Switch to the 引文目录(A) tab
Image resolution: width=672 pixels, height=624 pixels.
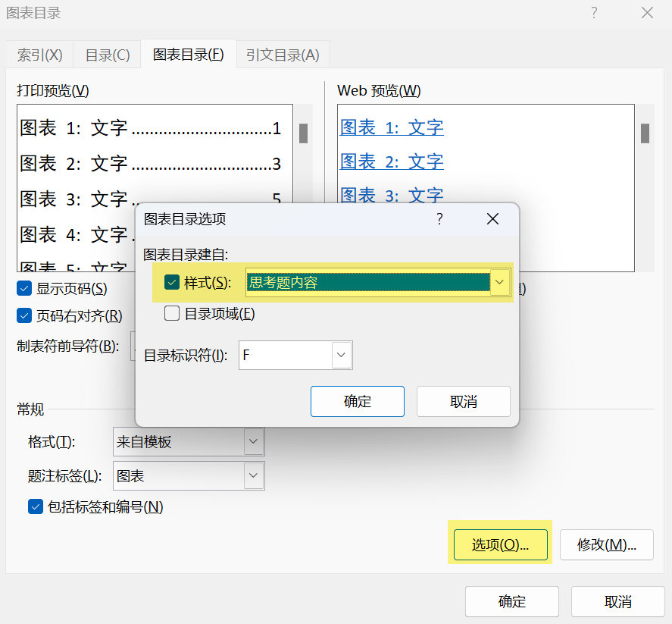[x=283, y=55]
